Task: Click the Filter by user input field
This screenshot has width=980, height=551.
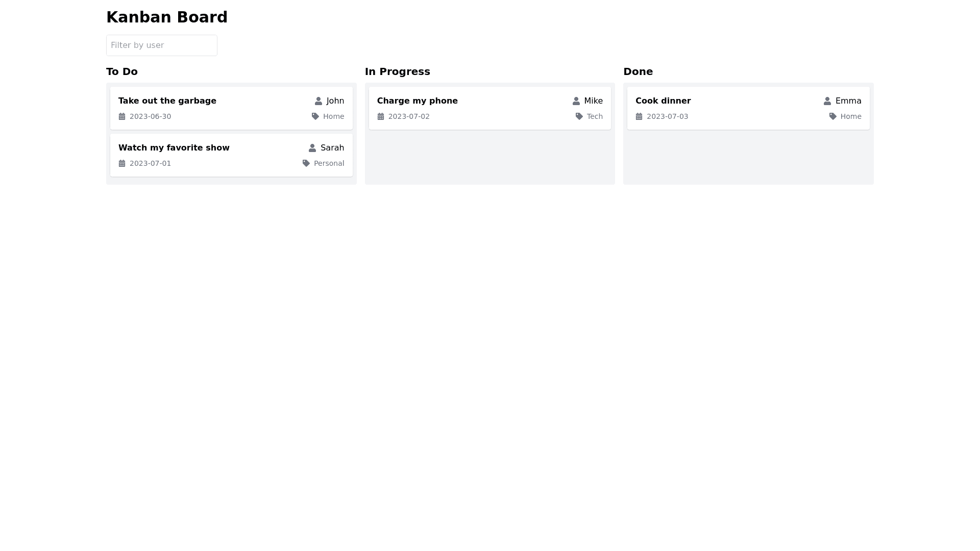Action: pos(161,45)
